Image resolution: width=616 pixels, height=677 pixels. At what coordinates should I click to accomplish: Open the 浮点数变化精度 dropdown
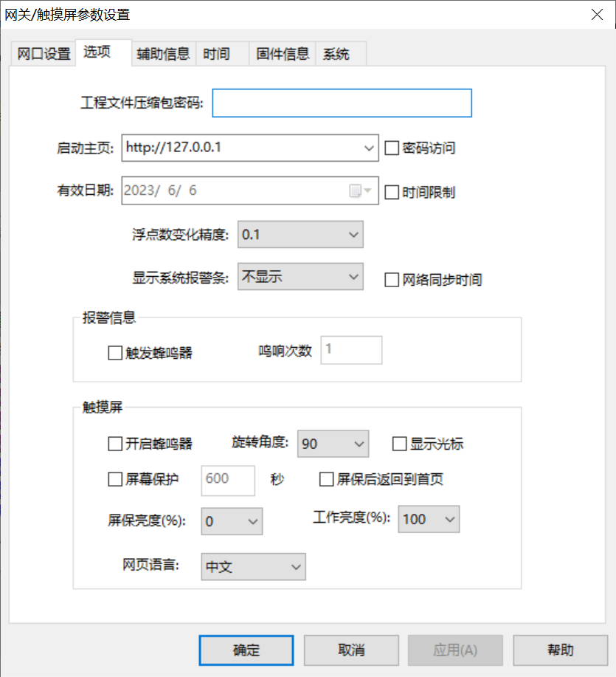pyautogui.click(x=300, y=235)
